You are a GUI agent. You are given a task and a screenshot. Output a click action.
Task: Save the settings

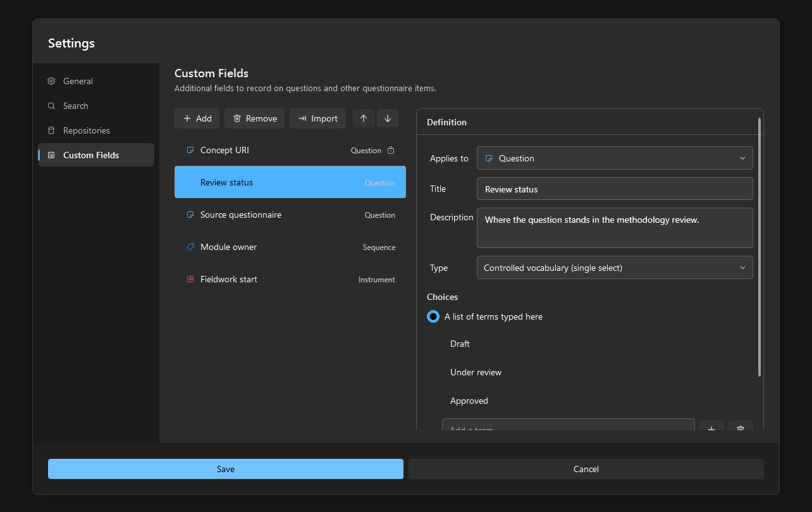coord(226,469)
